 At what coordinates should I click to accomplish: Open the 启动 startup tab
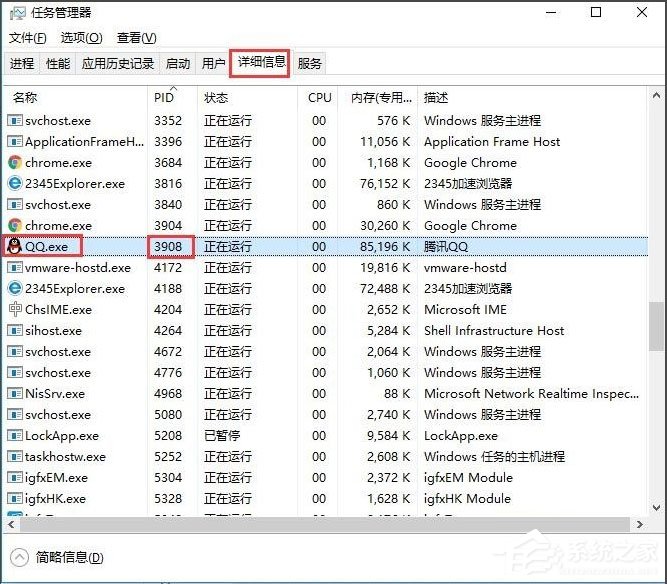tap(178, 63)
